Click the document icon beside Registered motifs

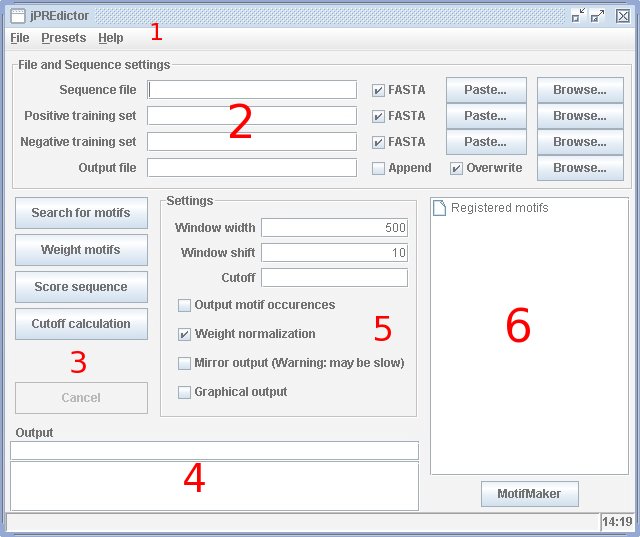click(x=439, y=208)
